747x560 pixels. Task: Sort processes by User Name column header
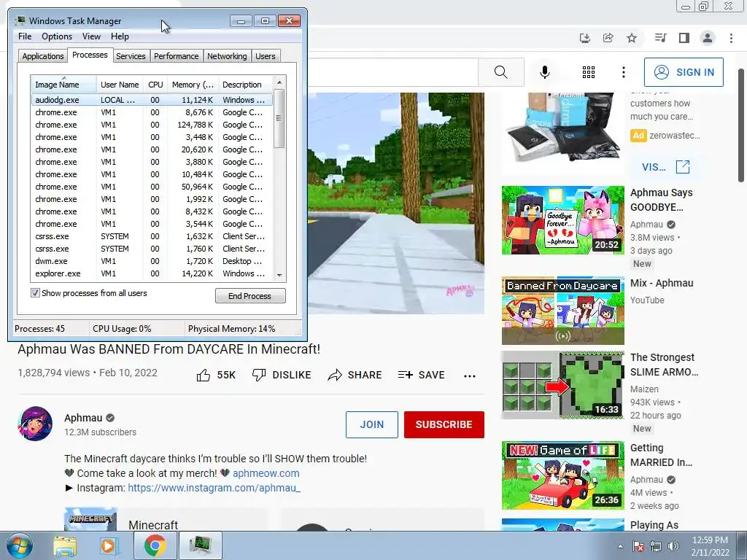click(x=120, y=85)
